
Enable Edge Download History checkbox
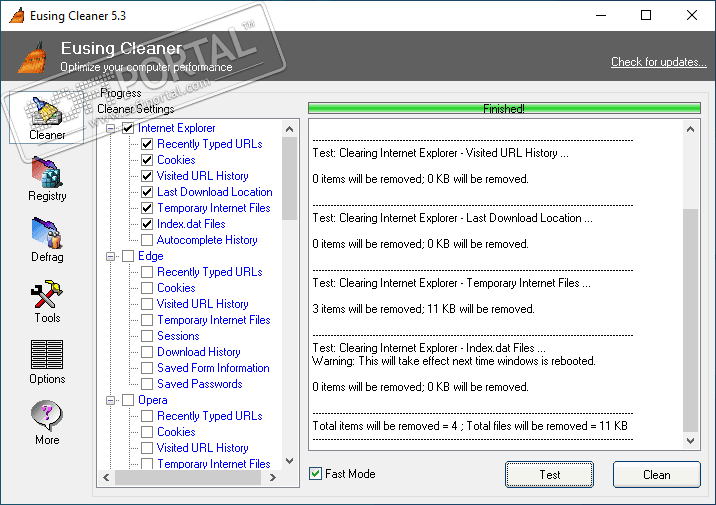pyautogui.click(x=147, y=352)
